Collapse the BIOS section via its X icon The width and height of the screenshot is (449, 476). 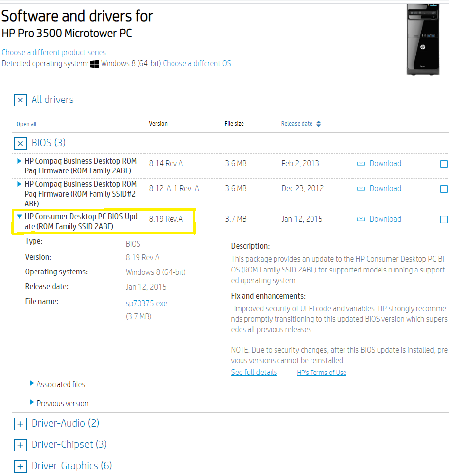coord(20,143)
